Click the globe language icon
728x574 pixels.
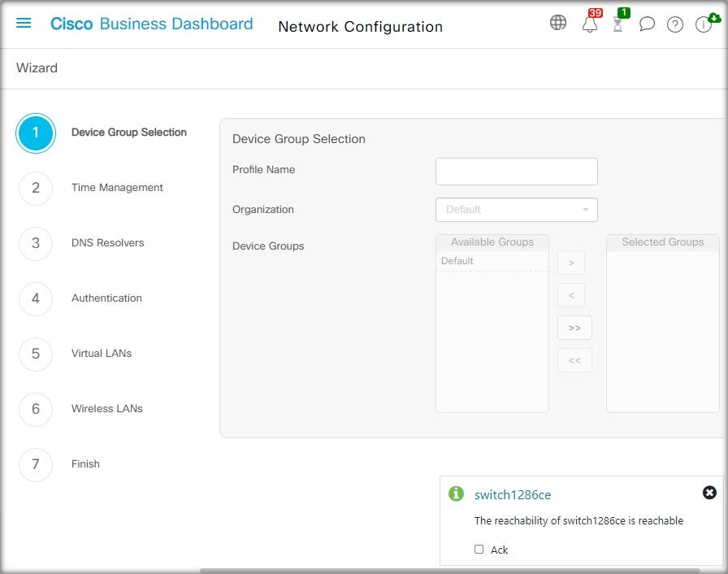click(x=558, y=23)
